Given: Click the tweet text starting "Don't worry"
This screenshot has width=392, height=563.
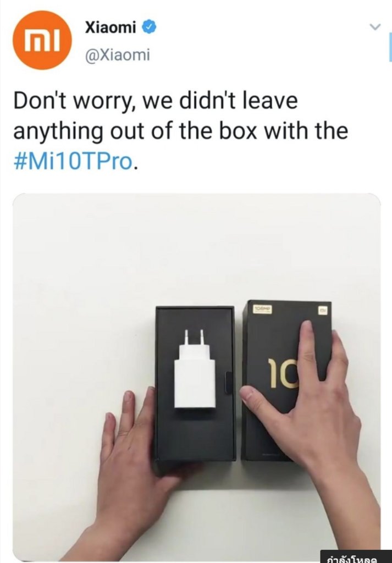Looking at the screenshot, I should click(x=180, y=131).
